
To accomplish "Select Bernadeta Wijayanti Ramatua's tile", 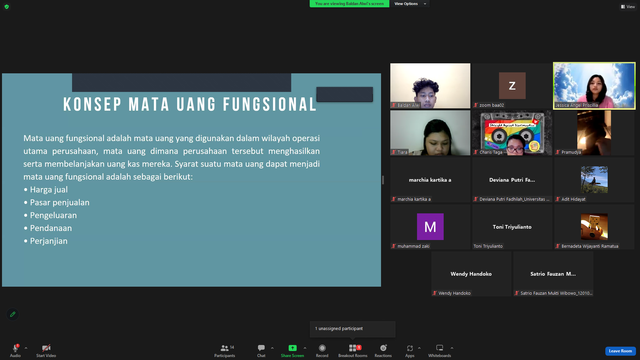I will pyautogui.click(x=594, y=227).
